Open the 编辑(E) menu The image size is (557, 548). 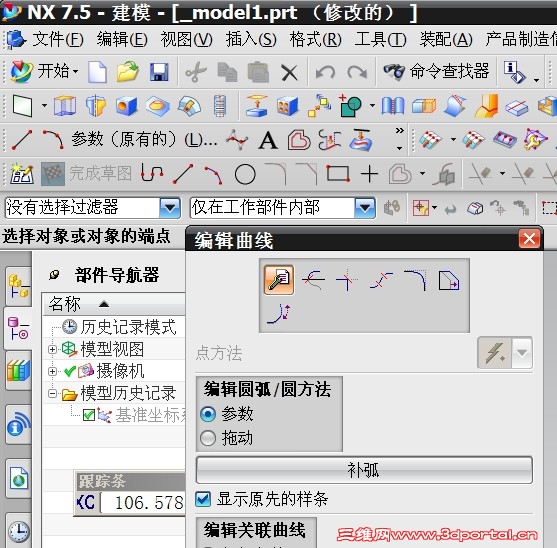(122, 39)
